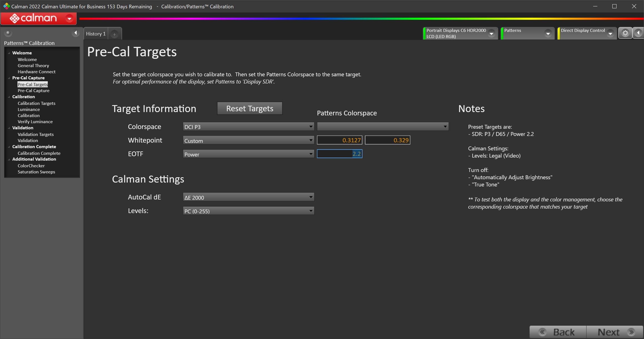
Task: Open Pre-Cal Capture page
Action: pyautogui.click(x=34, y=90)
